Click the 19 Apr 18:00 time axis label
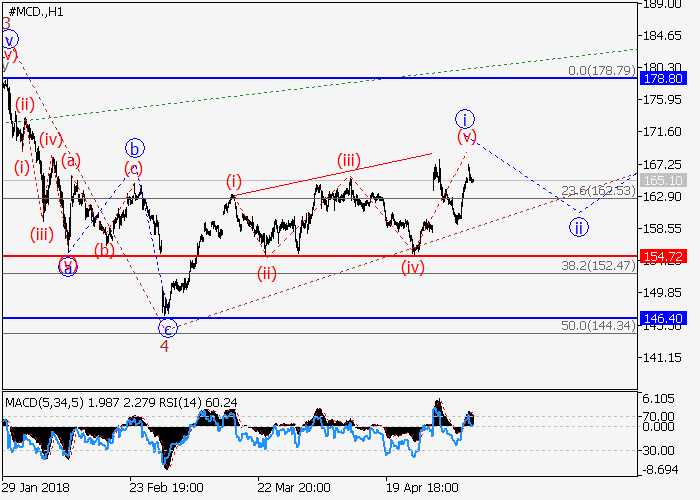The height and width of the screenshot is (500, 700). [423, 487]
